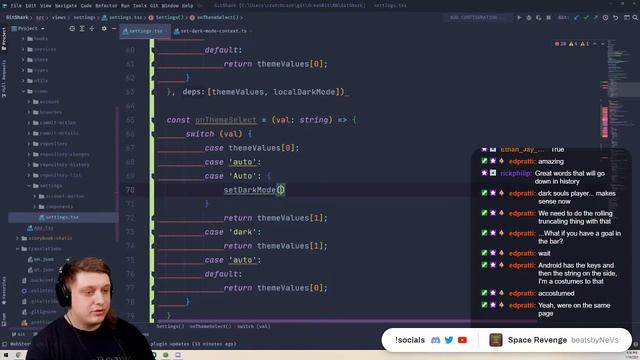Open the Navigate menu
This screenshot has width=640, height=360.
point(65,6)
